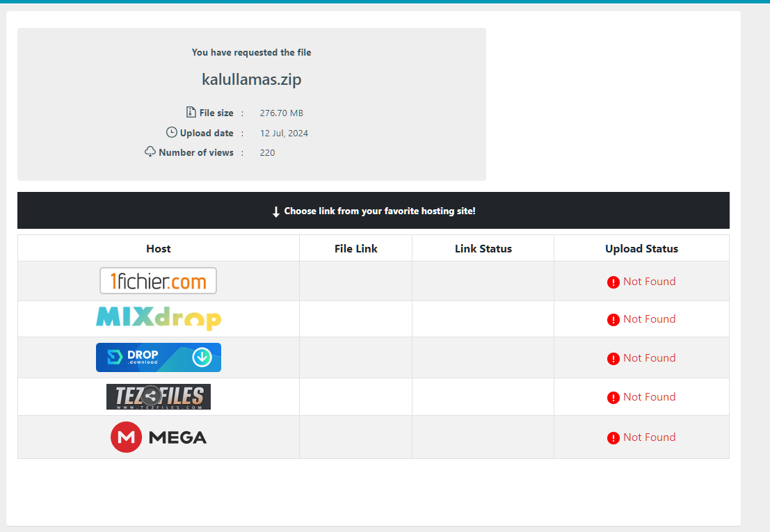Image resolution: width=770 pixels, height=532 pixels.
Task: Click the file size document icon
Action: pyautogui.click(x=191, y=113)
